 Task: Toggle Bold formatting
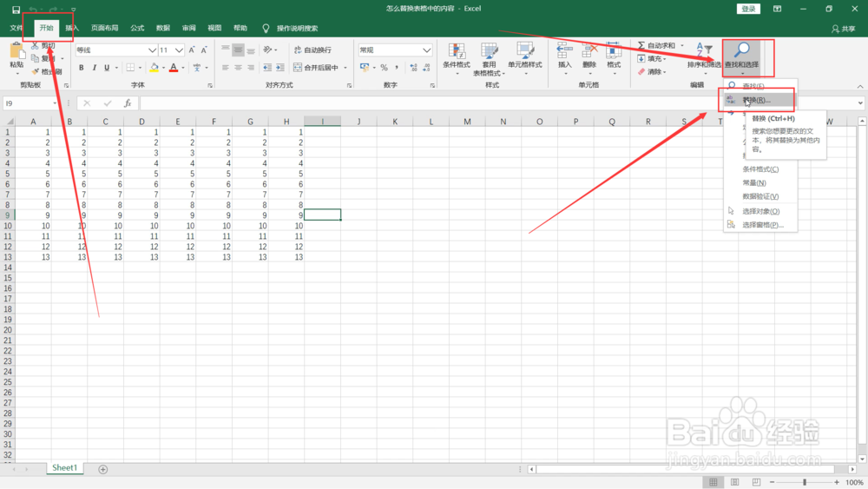[x=82, y=68]
